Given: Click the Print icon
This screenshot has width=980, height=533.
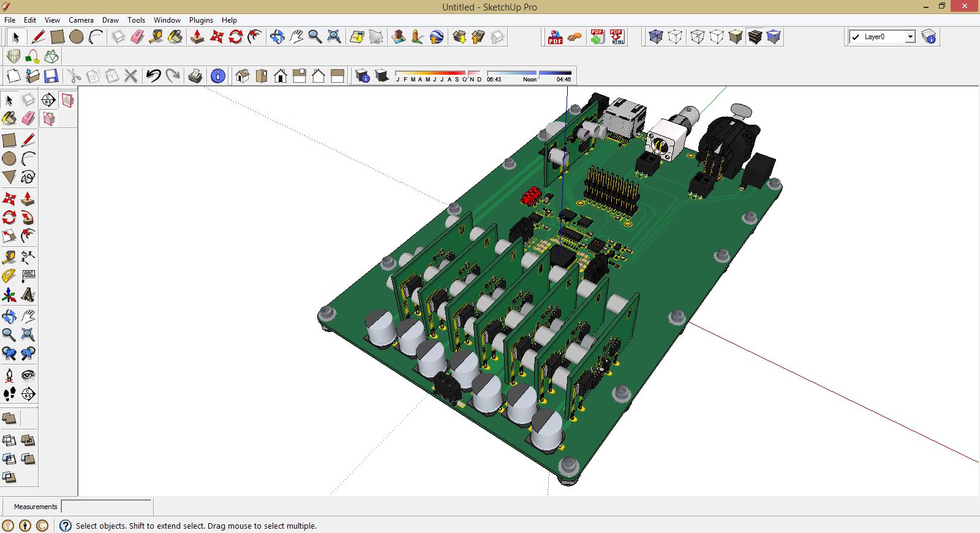Looking at the screenshot, I should [x=195, y=76].
